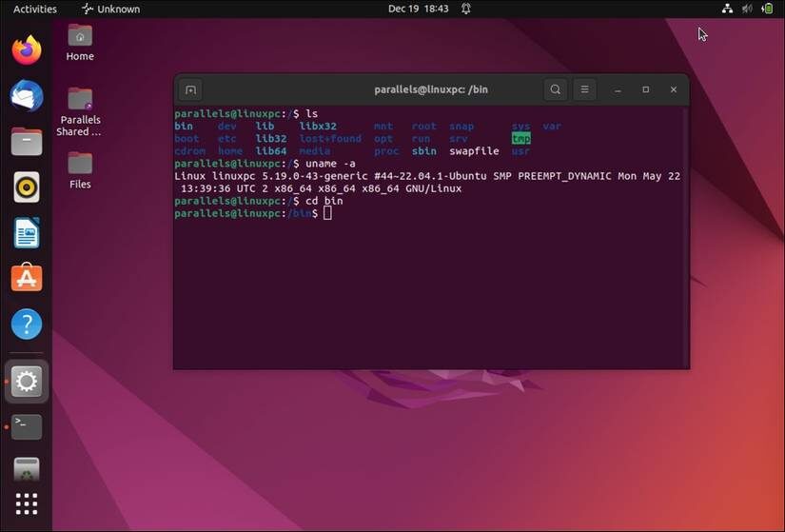The image size is (785, 532).
Task: Click 'libx32' in the ls output
Action: click(318, 127)
